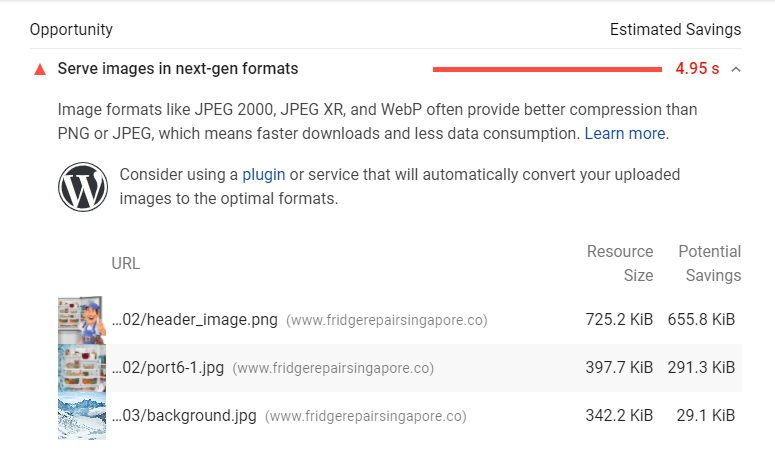Click the red estimated savings bar

pos(546,70)
